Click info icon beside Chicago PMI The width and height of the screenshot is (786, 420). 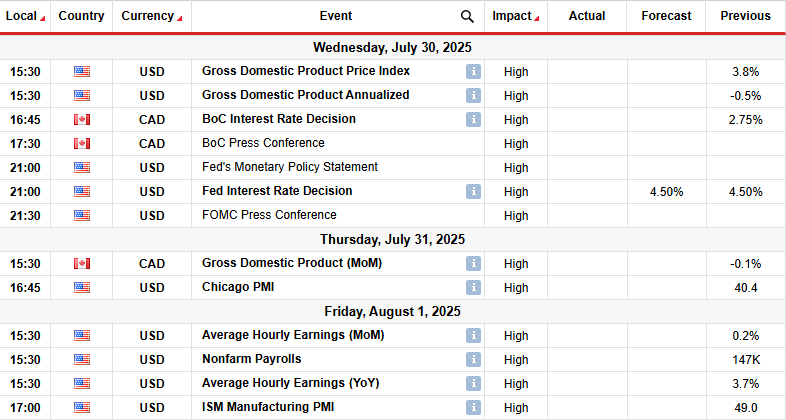click(472, 287)
